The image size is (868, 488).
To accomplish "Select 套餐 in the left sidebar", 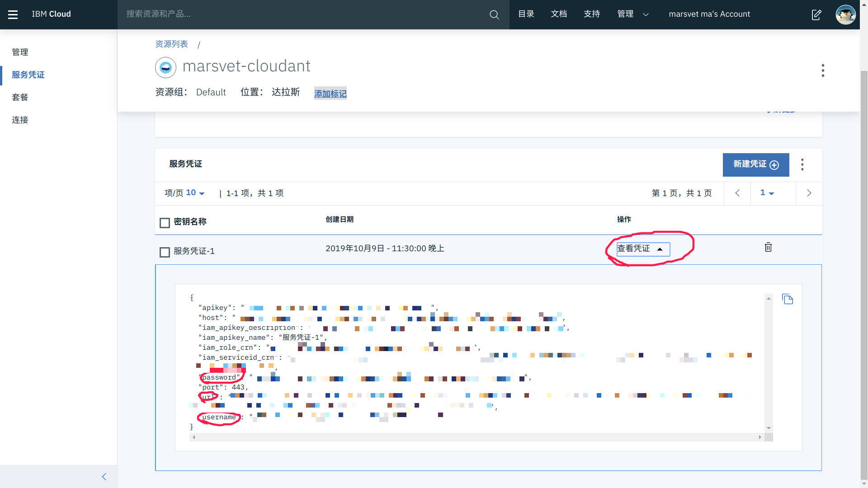I will tap(20, 97).
